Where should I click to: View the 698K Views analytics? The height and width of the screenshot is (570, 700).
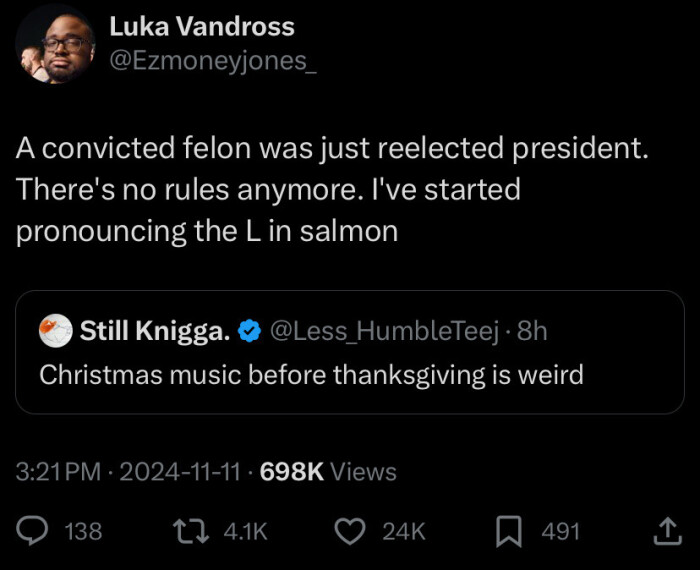(x=328, y=472)
